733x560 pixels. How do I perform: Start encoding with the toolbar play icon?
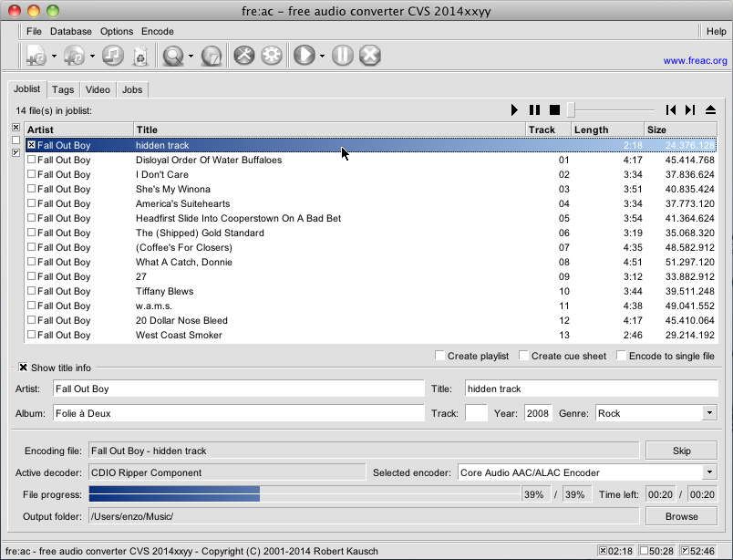305,56
